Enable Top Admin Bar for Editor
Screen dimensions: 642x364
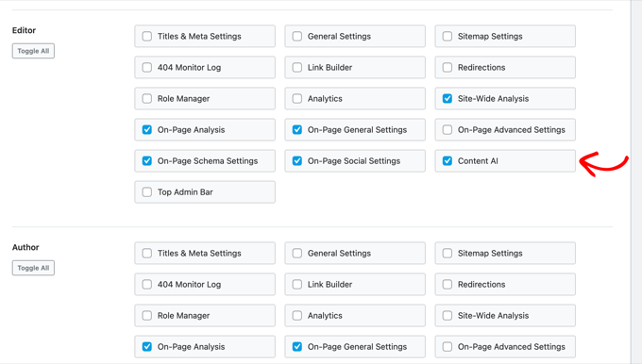pos(147,191)
